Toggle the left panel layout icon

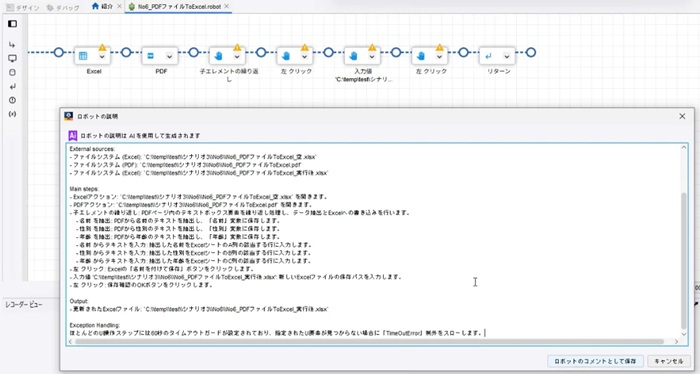point(12,23)
